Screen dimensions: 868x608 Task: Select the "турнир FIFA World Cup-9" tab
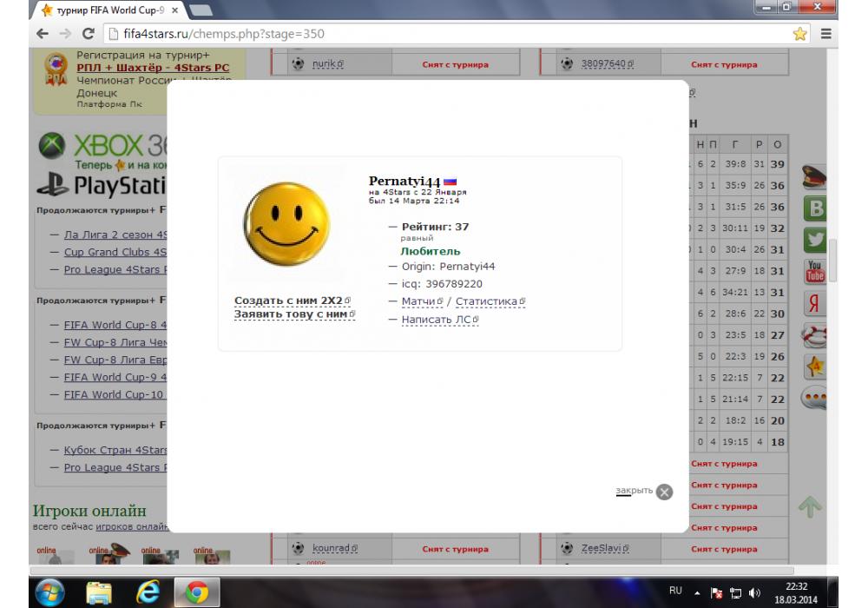click(104, 10)
